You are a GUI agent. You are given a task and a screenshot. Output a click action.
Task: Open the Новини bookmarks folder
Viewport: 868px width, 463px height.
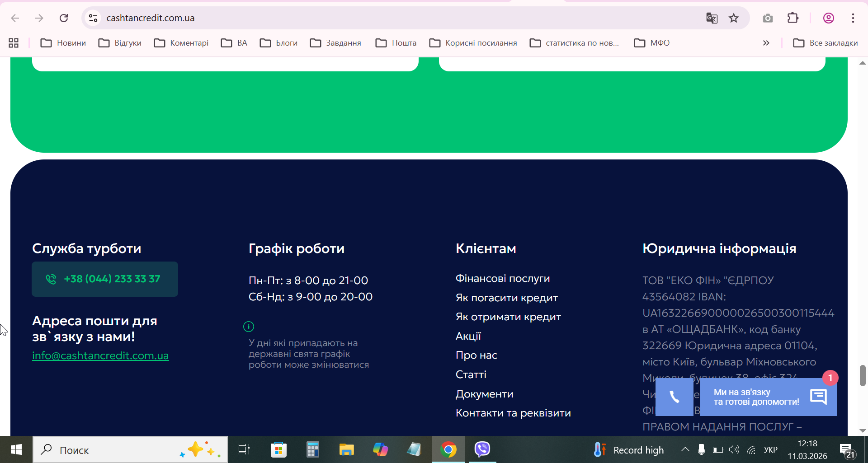pos(63,43)
